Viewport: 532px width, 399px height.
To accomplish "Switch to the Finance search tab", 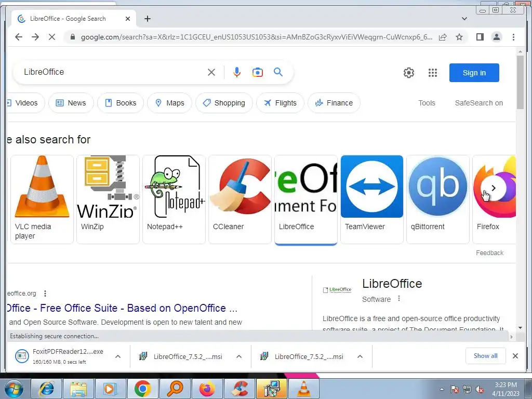I will (x=334, y=103).
